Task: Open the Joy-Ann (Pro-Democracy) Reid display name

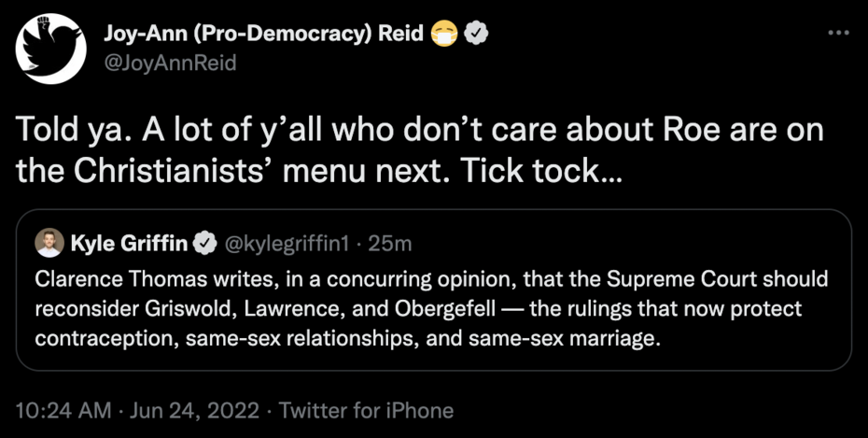Action: pyautogui.click(x=264, y=35)
